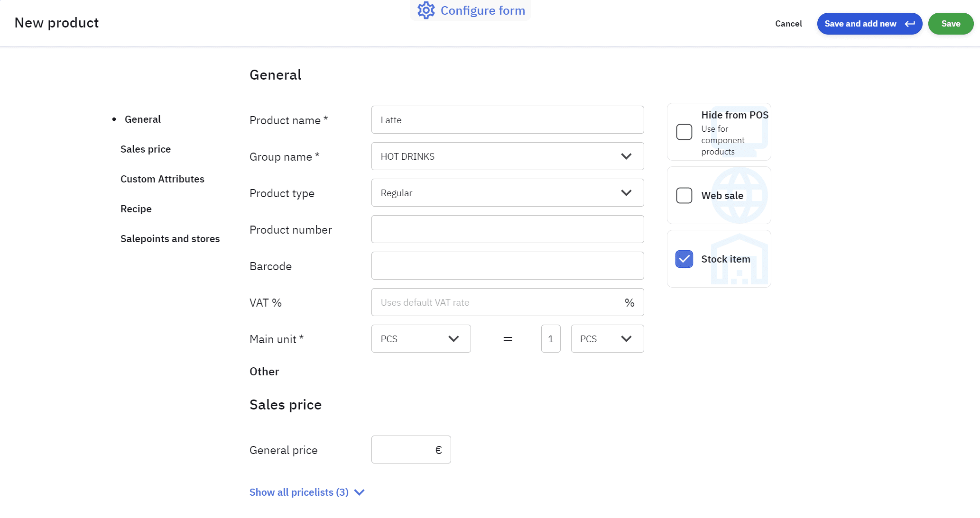Uncheck the Stock item checkbox
The height and width of the screenshot is (518, 980).
pos(684,259)
